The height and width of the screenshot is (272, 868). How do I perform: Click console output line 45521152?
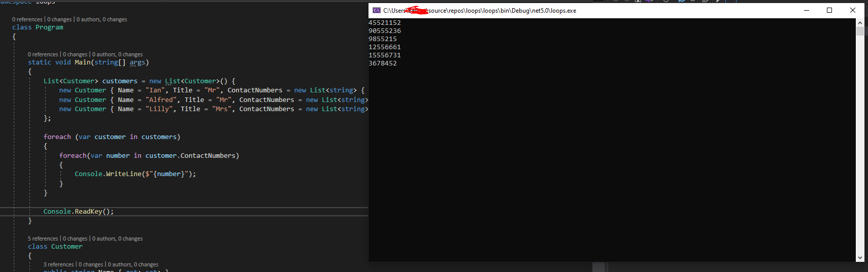pyautogui.click(x=385, y=23)
